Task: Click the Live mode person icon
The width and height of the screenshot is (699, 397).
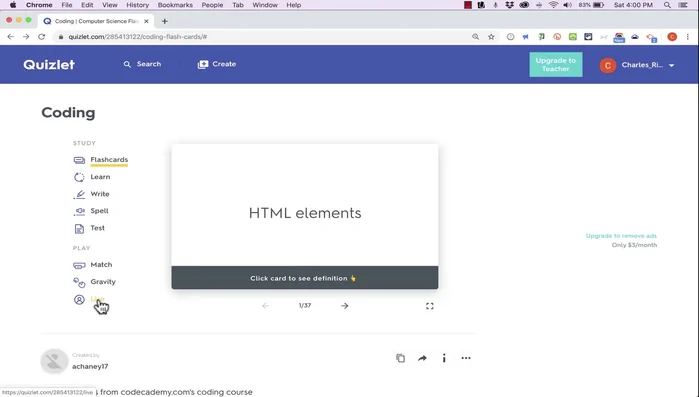Action: click(79, 299)
